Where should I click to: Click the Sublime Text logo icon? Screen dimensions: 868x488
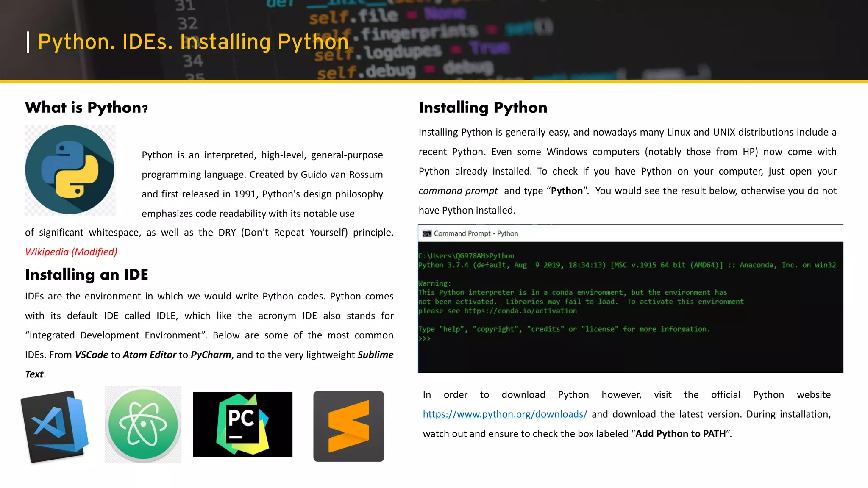coord(349,426)
